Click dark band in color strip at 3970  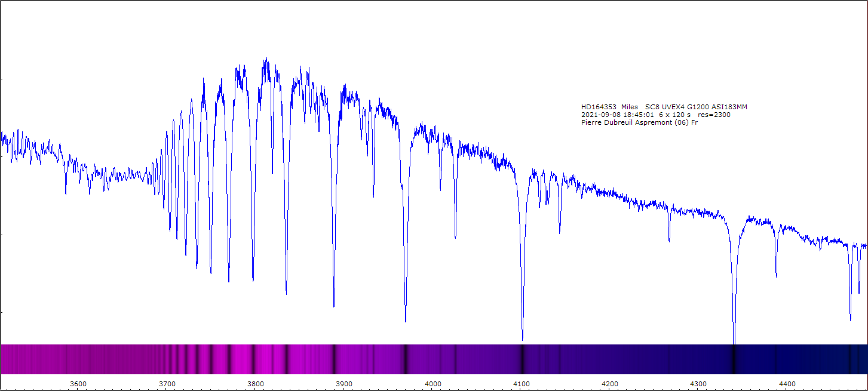click(406, 359)
